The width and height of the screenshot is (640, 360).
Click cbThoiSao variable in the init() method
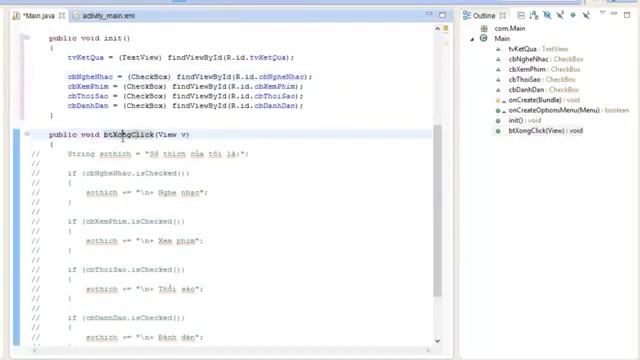[x=88, y=96]
